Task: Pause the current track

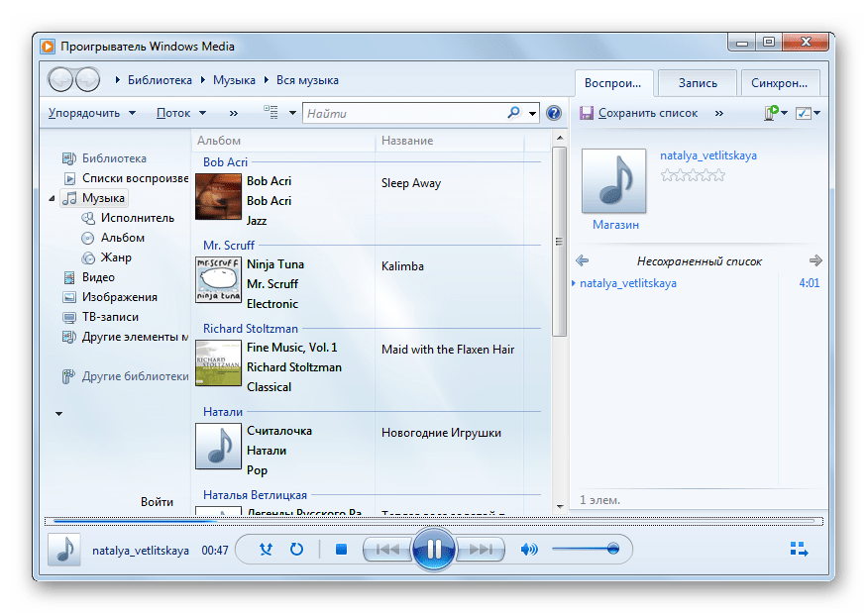Action: tap(434, 550)
